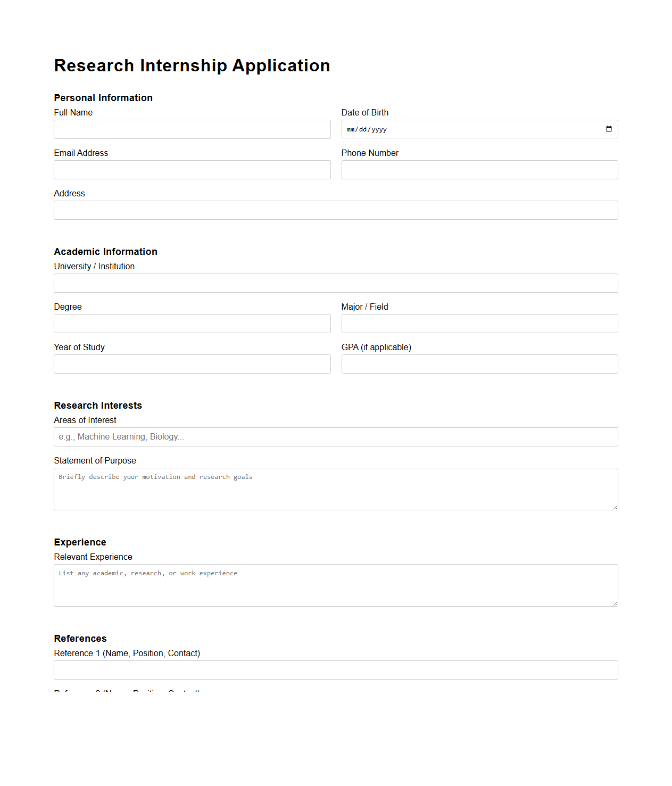Click the Relevant Experience resize handle
672x786 pixels.
615,603
